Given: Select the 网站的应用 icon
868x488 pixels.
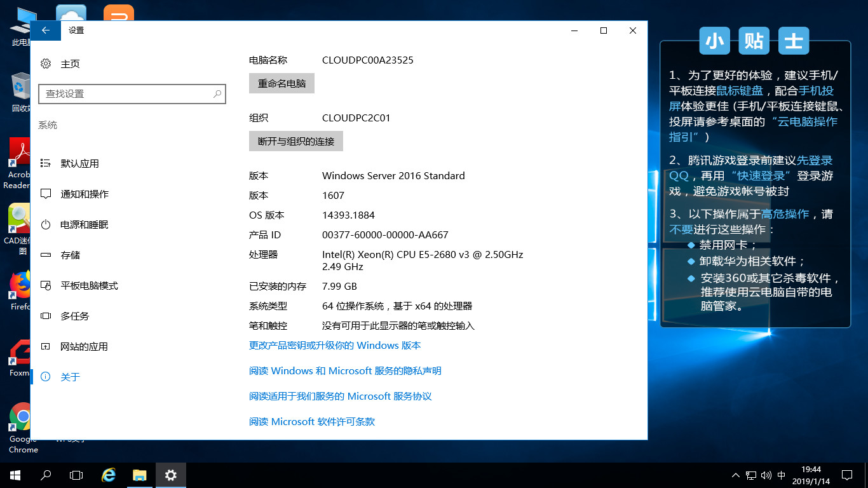Looking at the screenshot, I should (x=46, y=346).
